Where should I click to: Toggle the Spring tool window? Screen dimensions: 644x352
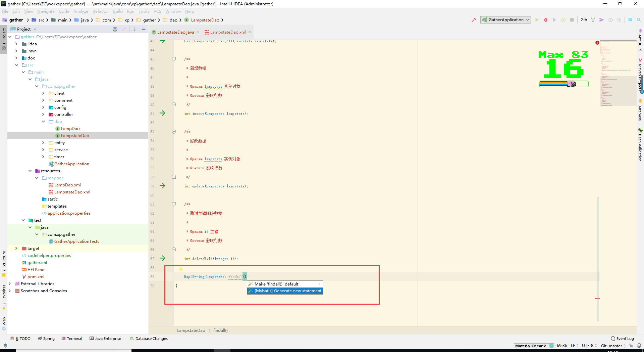46,339
